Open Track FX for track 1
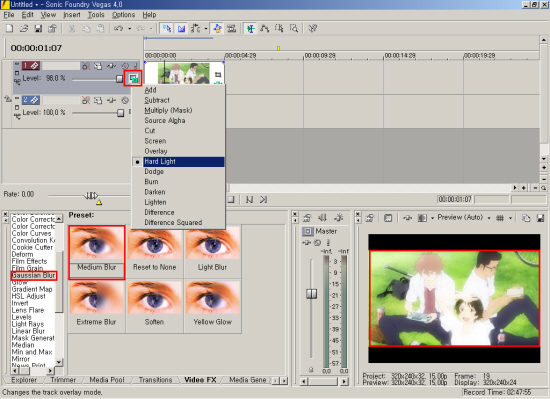Screen dimensions: 550x399 (x=112, y=66)
